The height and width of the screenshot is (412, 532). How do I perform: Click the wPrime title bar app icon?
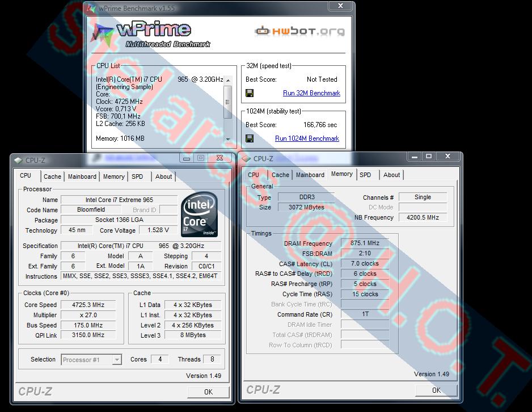[91, 9]
